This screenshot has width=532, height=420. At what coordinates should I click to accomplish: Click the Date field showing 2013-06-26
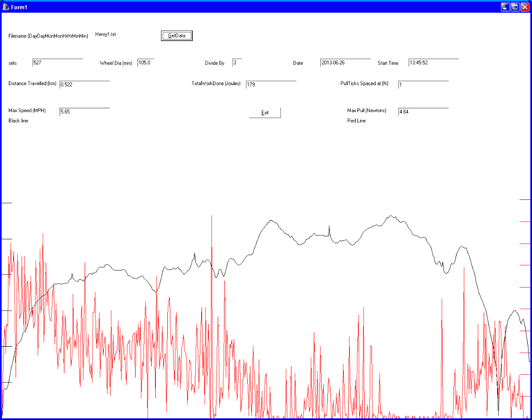tap(345, 63)
